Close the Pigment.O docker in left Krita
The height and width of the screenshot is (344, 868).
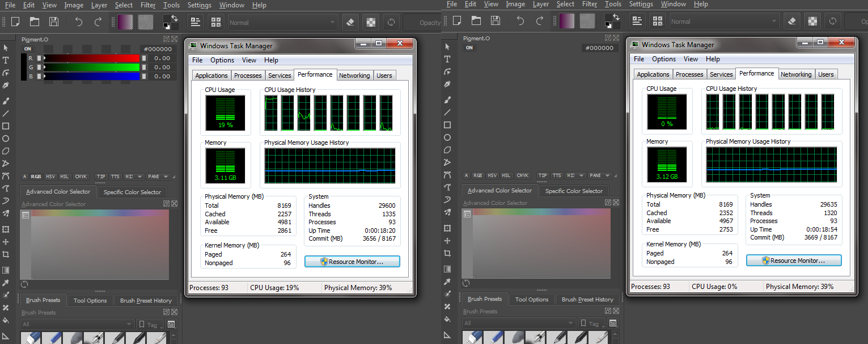point(174,39)
